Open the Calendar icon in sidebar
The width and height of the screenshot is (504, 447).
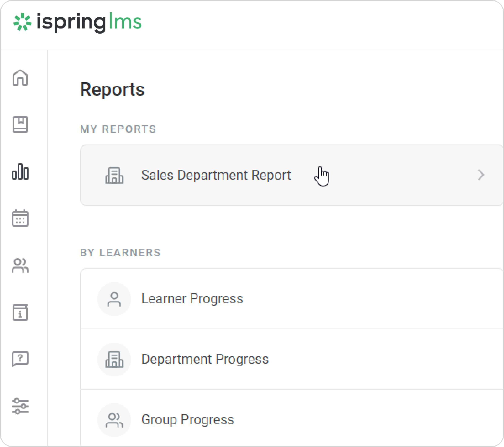[20, 218]
